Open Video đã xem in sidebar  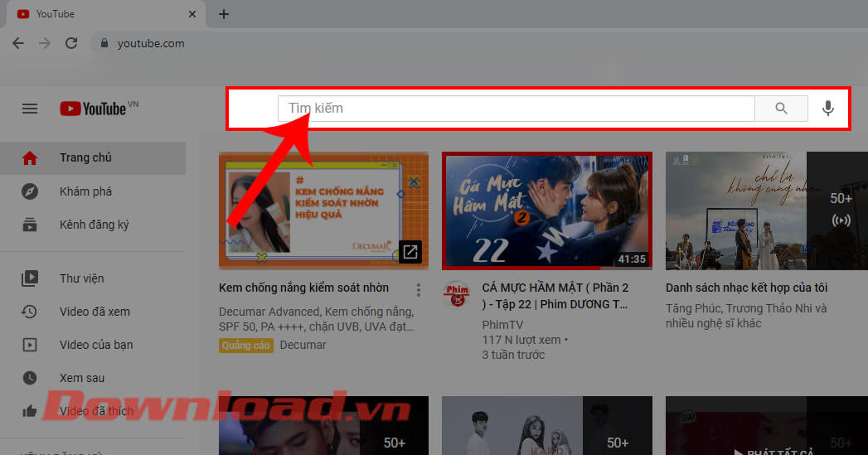pyautogui.click(x=93, y=312)
